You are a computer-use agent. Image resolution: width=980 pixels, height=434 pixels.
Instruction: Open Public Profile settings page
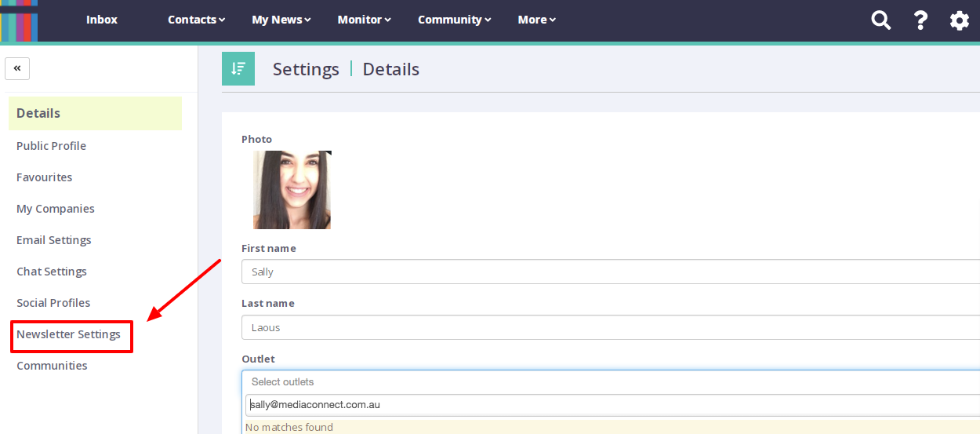(52, 146)
